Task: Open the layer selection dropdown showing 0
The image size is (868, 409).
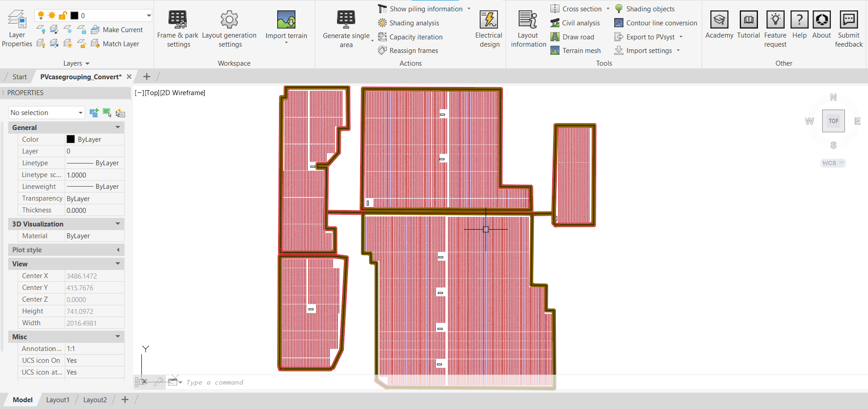Action: tap(149, 15)
